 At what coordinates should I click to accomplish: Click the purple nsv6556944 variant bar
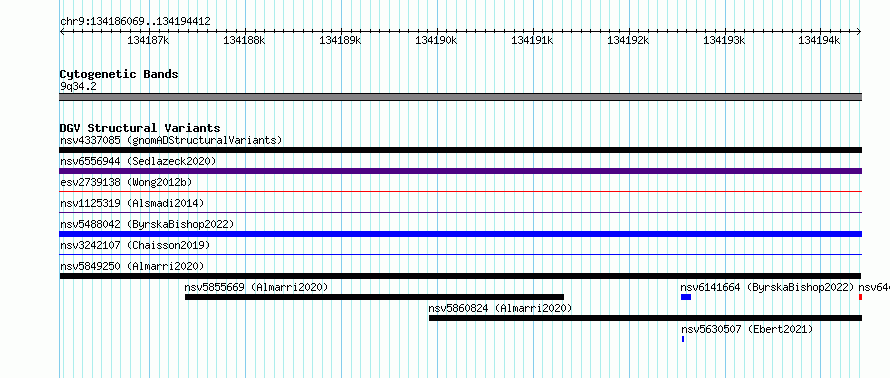460,171
